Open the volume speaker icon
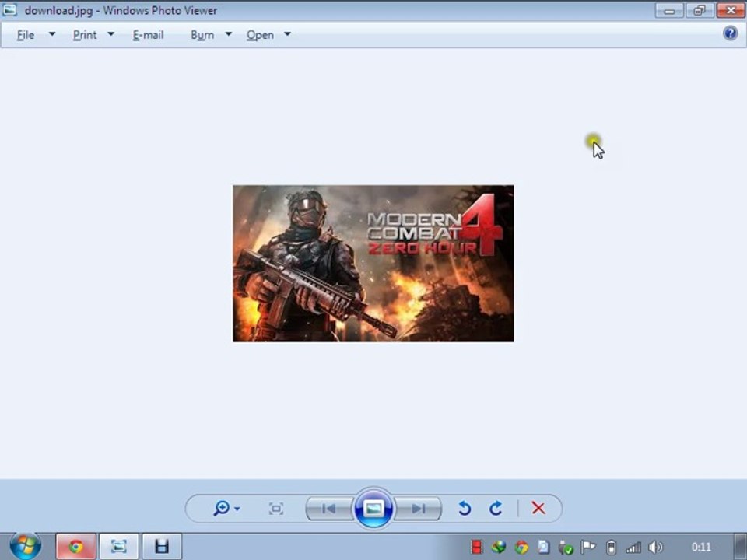747x560 pixels. [655, 547]
